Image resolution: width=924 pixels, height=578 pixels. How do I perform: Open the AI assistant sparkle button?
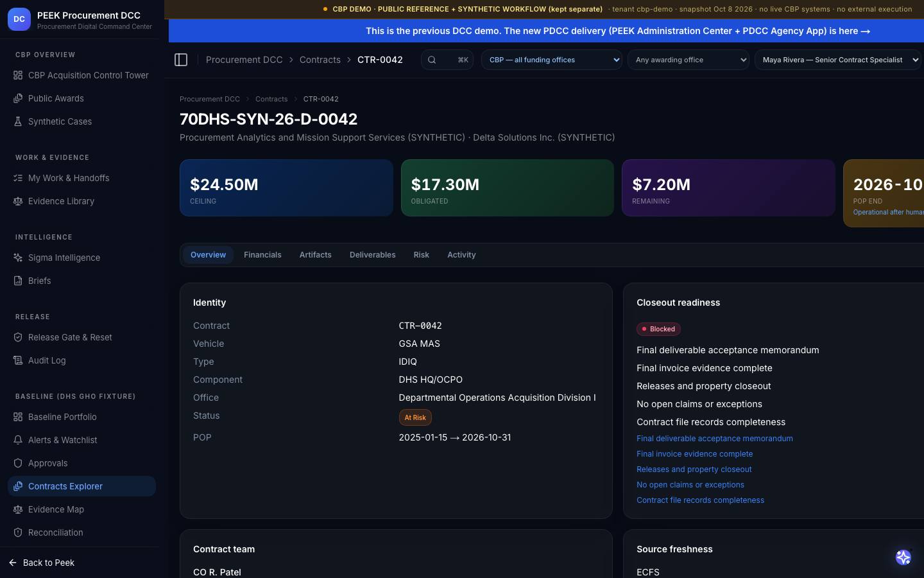[x=903, y=557]
